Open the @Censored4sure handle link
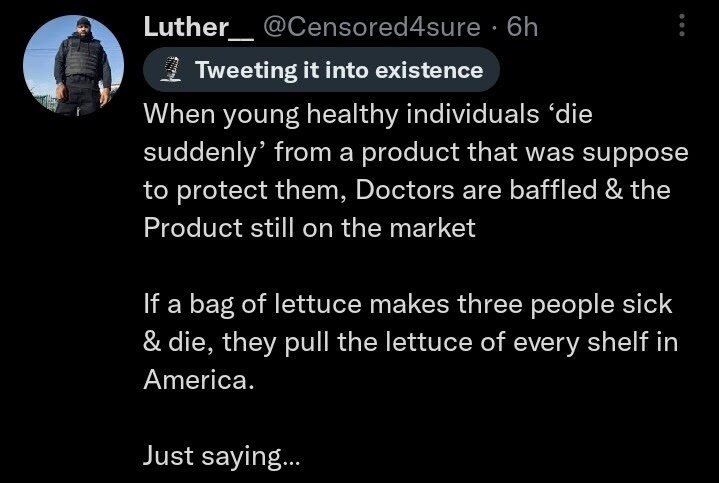Viewport: 719px width, 483px height. click(x=371, y=27)
